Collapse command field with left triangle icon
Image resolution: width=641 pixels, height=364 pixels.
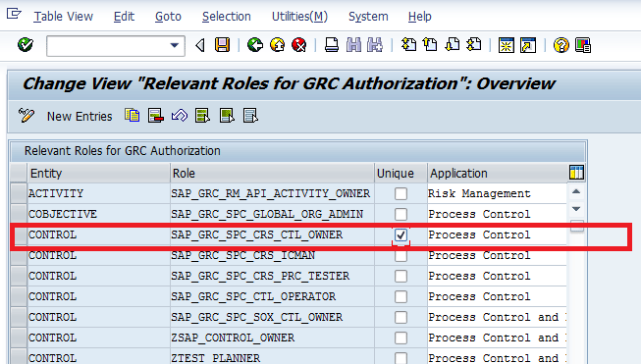200,45
